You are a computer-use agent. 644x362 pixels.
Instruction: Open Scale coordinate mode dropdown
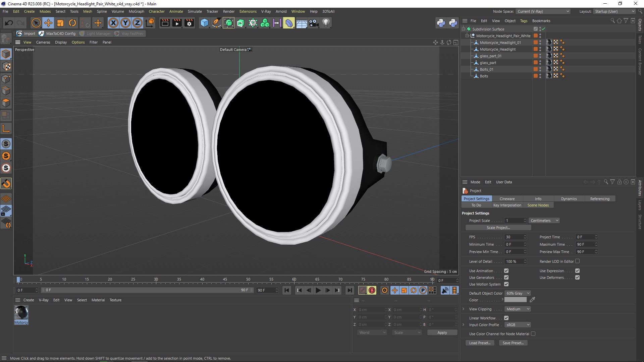click(407, 333)
